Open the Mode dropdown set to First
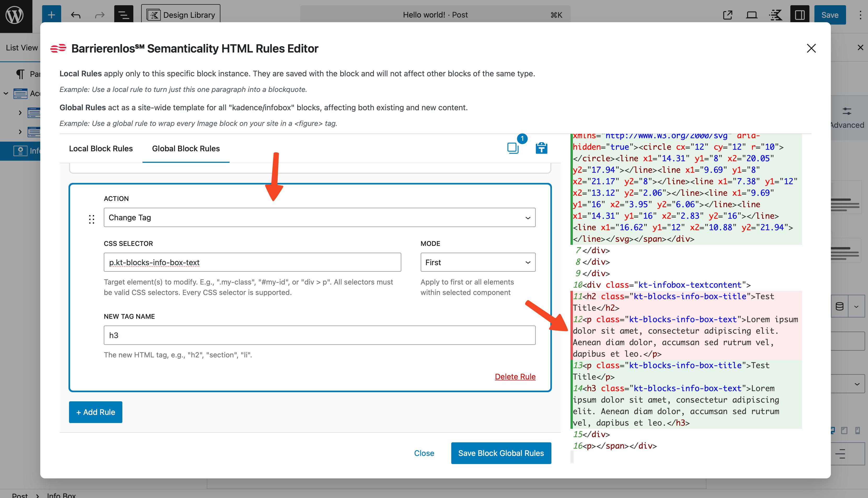The height and width of the screenshot is (498, 868). (x=478, y=262)
